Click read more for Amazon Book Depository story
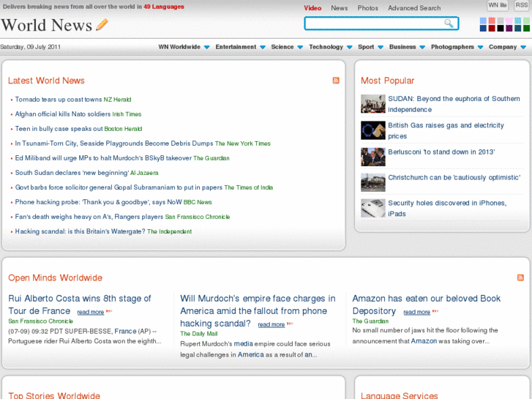532x399 pixels. pyautogui.click(x=416, y=312)
